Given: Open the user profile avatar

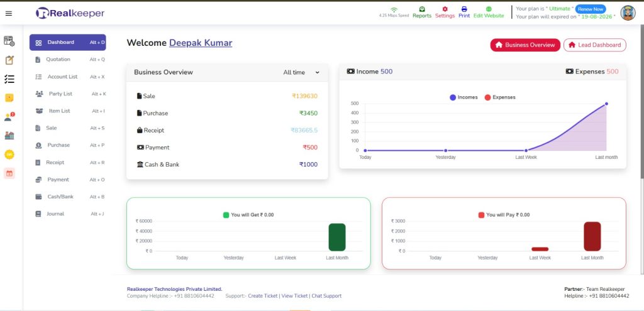Looking at the screenshot, I should coord(628,13).
